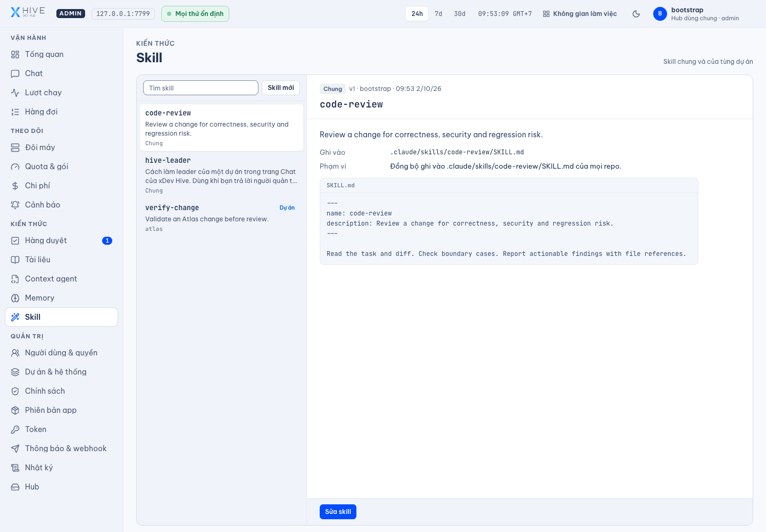Click the Context agent file icon
The image size is (766, 532).
pos(15,279)
